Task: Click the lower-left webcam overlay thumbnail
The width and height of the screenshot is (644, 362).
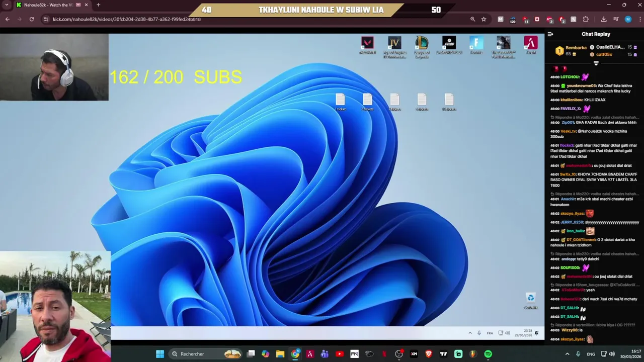Action: click(55, 307)
